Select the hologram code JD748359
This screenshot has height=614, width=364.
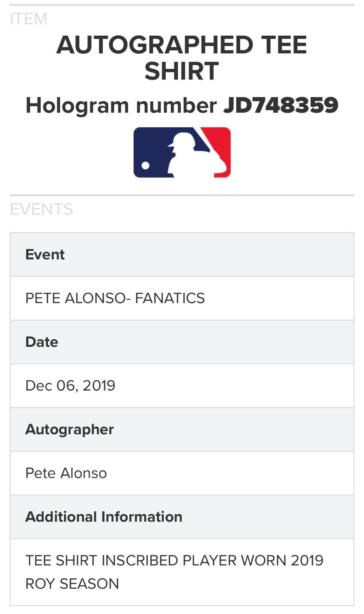click(281, 105)
